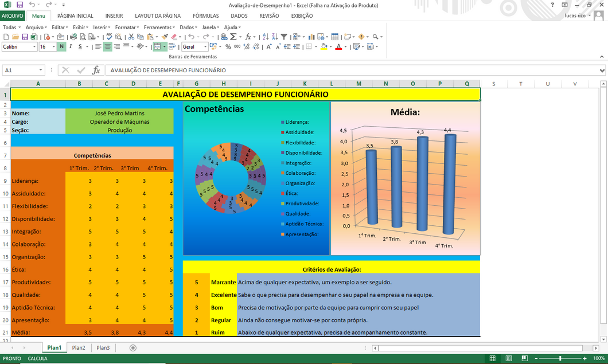
Task: Sort ascending with the A-Z icon
Action: pyautogui.click(x=265, y=37)
